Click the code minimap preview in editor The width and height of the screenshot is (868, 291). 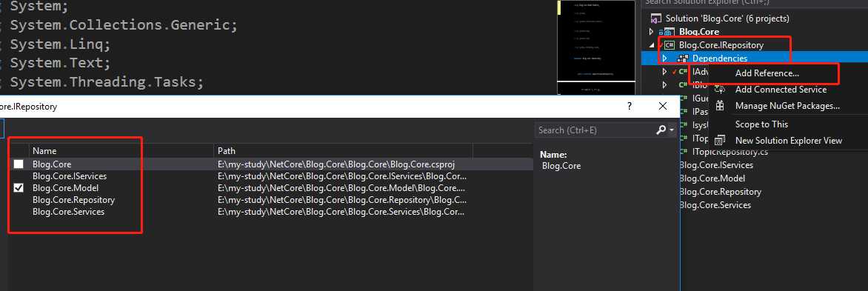click(x=596, y=47)
